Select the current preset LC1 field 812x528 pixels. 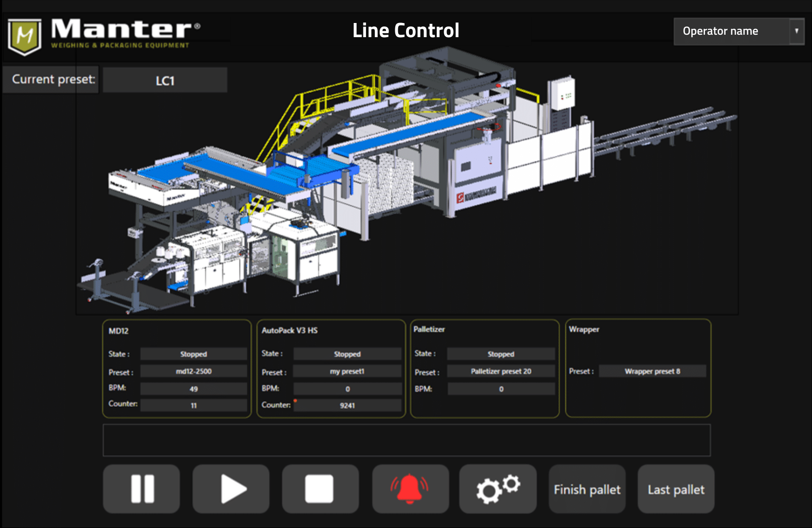(x=165, y=81)
